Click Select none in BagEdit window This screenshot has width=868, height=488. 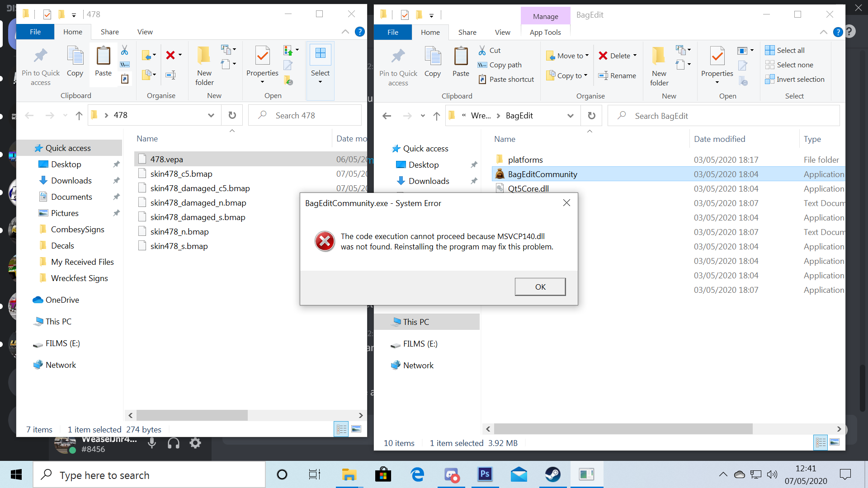(789, 65)
